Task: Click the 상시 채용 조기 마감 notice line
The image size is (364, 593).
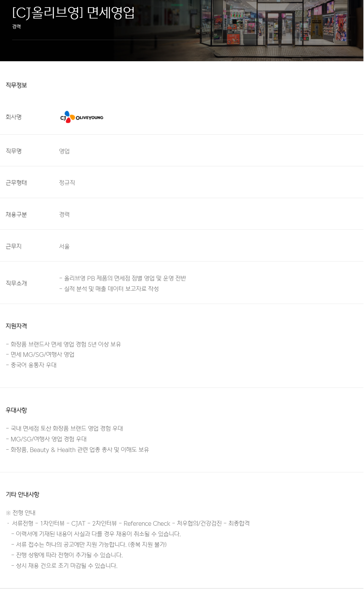Action: coord(64,566)
